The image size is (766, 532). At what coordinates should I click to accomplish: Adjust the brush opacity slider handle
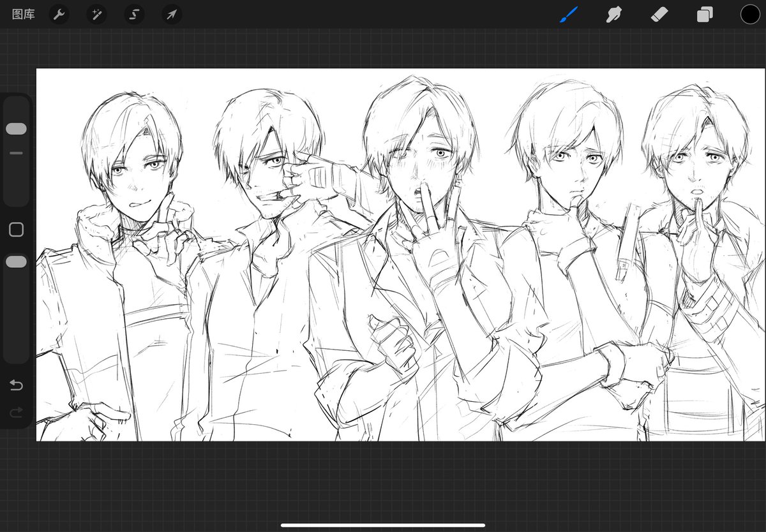pyautogui.click(x=16, y=262)
